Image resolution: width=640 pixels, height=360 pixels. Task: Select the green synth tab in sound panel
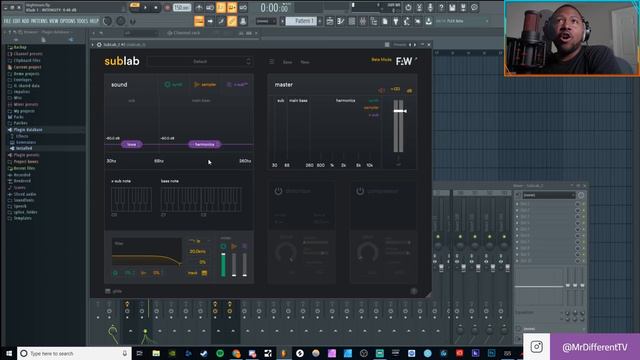pyautogui.click(x=173, y=84)
